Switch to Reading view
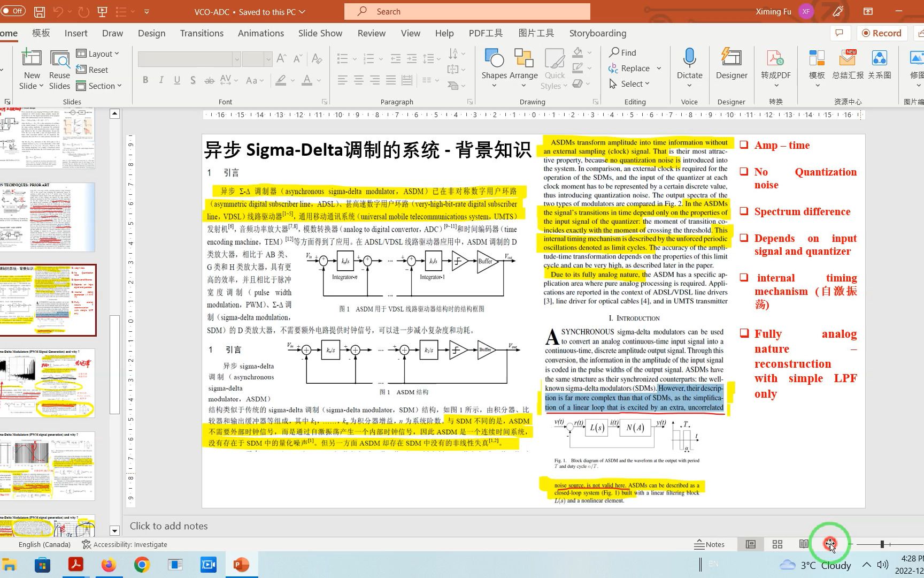 point(804,544)
